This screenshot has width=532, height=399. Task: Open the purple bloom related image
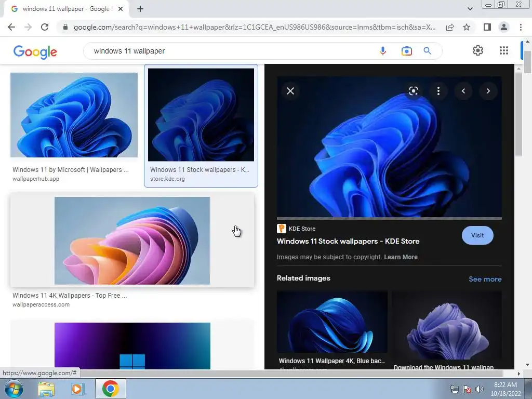click(446, 325)
